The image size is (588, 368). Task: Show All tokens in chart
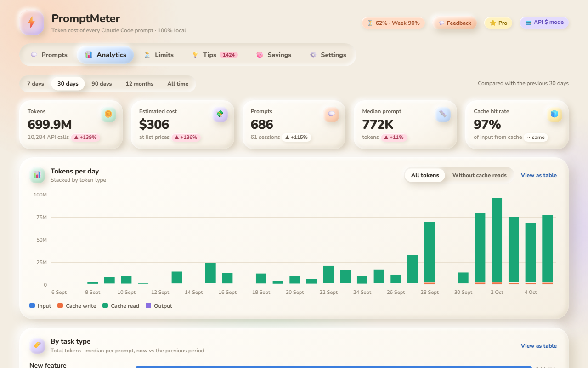coord(425,175)
